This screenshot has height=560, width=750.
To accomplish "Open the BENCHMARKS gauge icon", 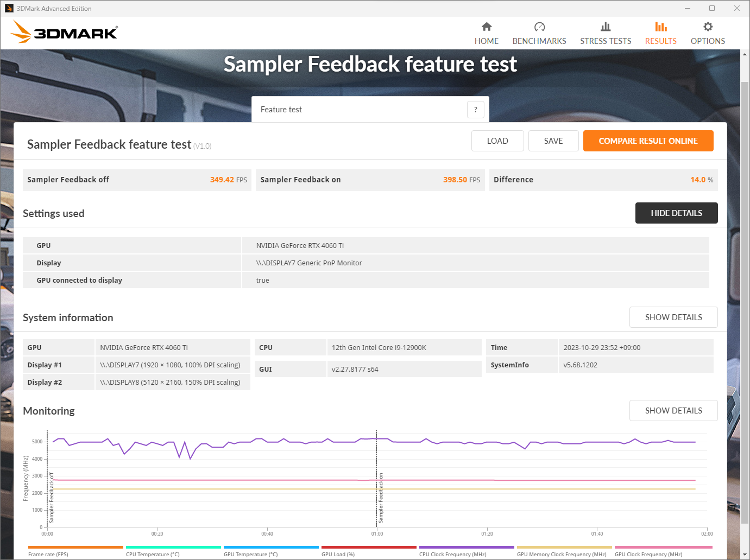I will [x=539, y=27].
